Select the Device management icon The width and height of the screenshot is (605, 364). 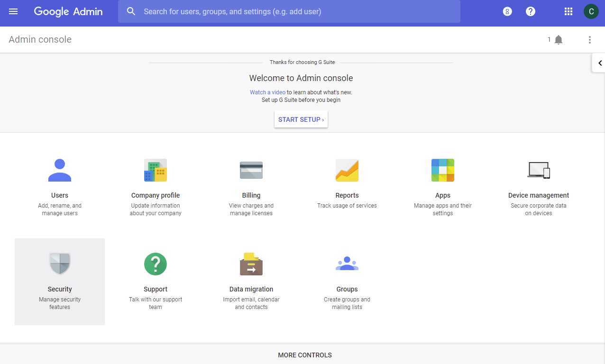click(x=539, y=170)
